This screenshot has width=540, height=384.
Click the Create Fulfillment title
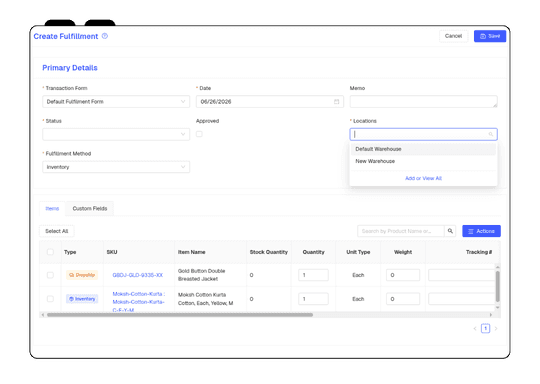pos(66,36)
